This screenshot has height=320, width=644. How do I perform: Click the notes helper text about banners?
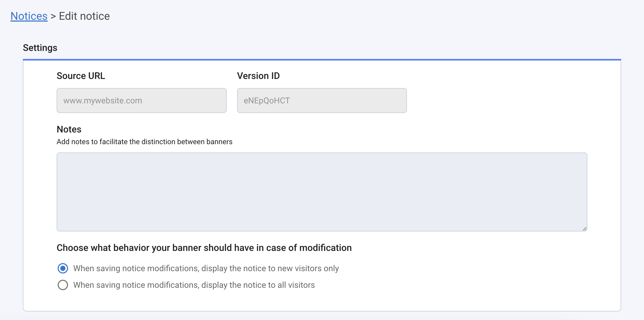(144, 142)
